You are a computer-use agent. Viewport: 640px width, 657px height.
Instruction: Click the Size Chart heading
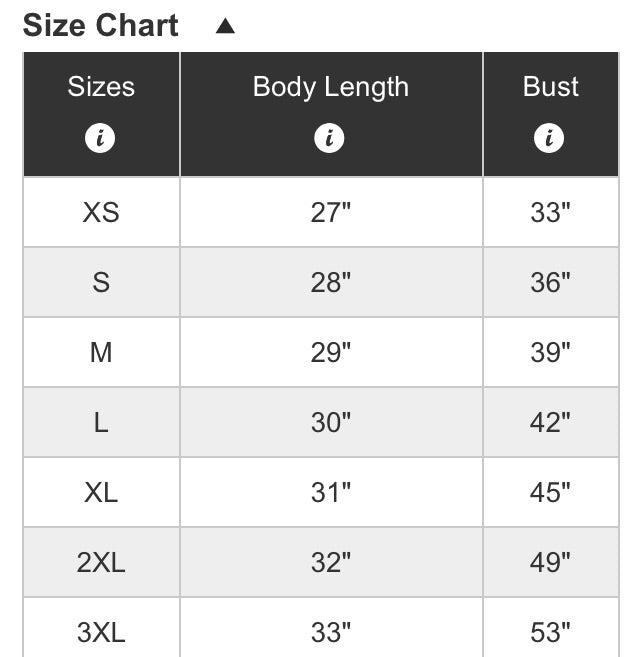coord(101,26)
